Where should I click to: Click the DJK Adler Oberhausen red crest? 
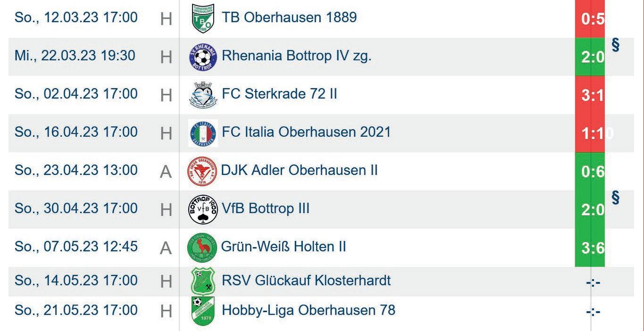point(202,172)
